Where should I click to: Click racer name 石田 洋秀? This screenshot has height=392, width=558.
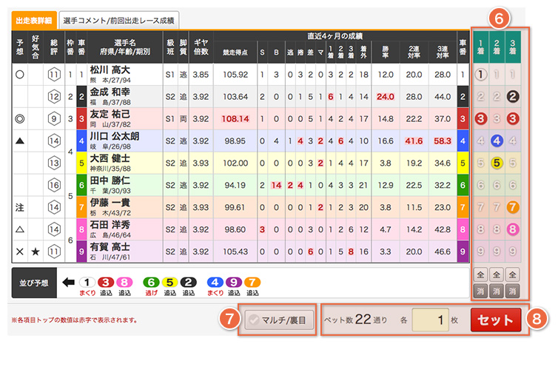tap(110, 224)
